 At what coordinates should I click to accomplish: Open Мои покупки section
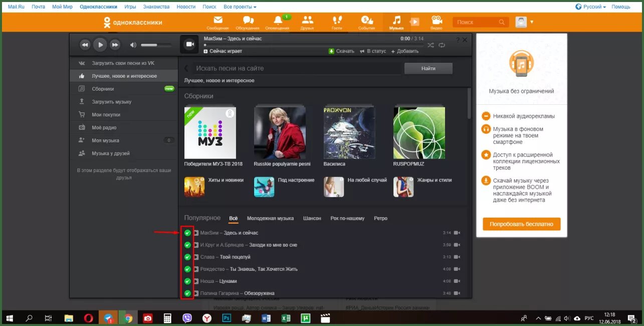(x=124, y=115)
